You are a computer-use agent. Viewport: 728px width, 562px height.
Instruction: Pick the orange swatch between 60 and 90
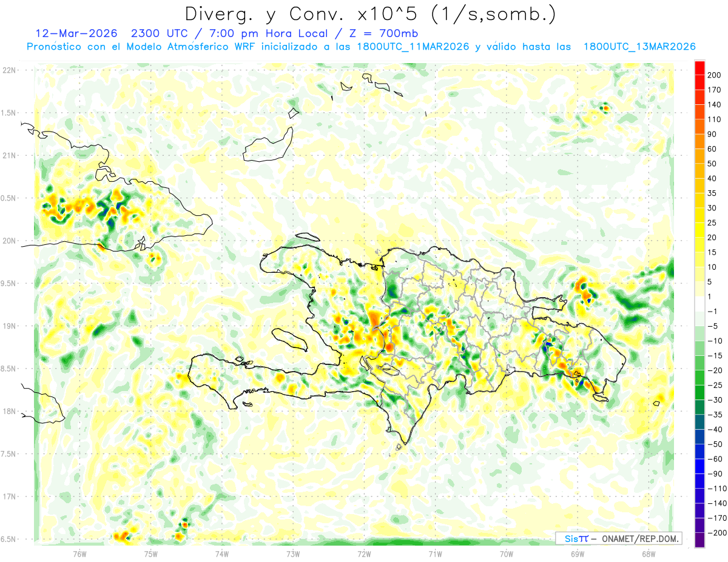(x=699, y=141)
